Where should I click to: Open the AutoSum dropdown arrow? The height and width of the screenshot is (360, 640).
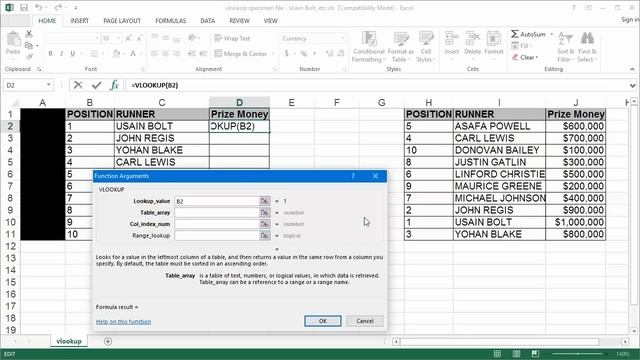551,34
